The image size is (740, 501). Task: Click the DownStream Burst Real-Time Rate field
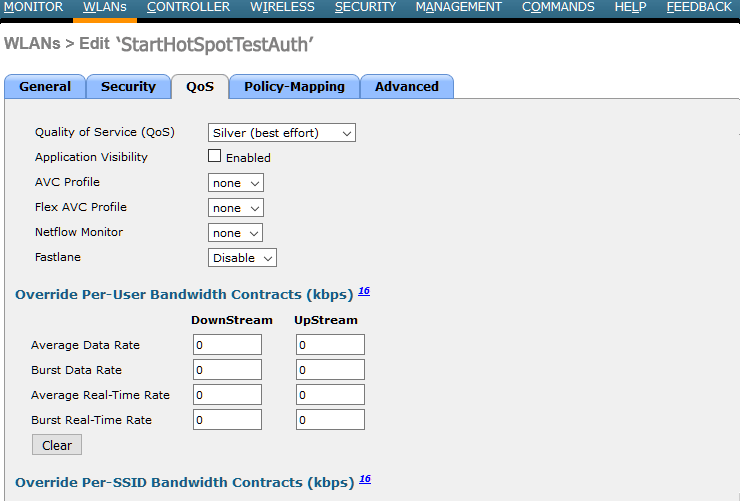pos(227,420)
